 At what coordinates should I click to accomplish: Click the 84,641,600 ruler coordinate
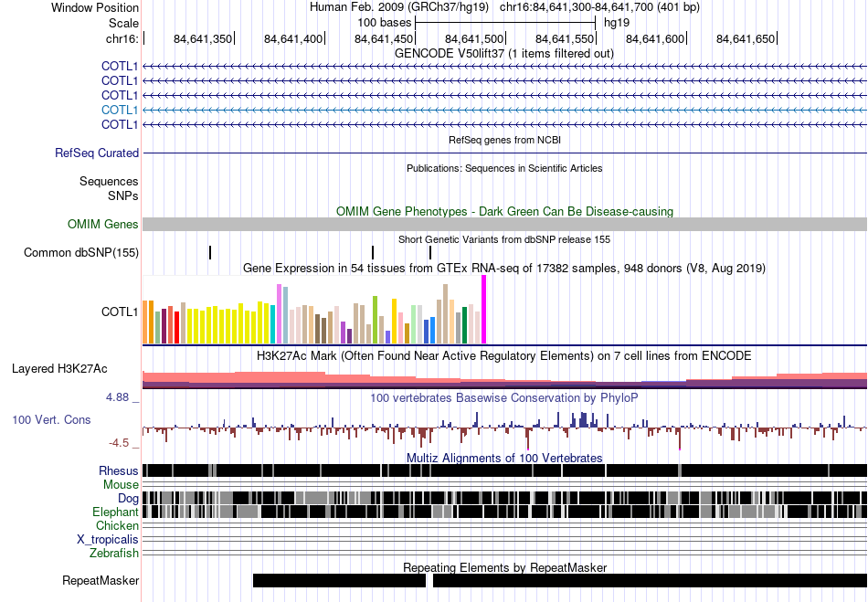coord(655,38)
